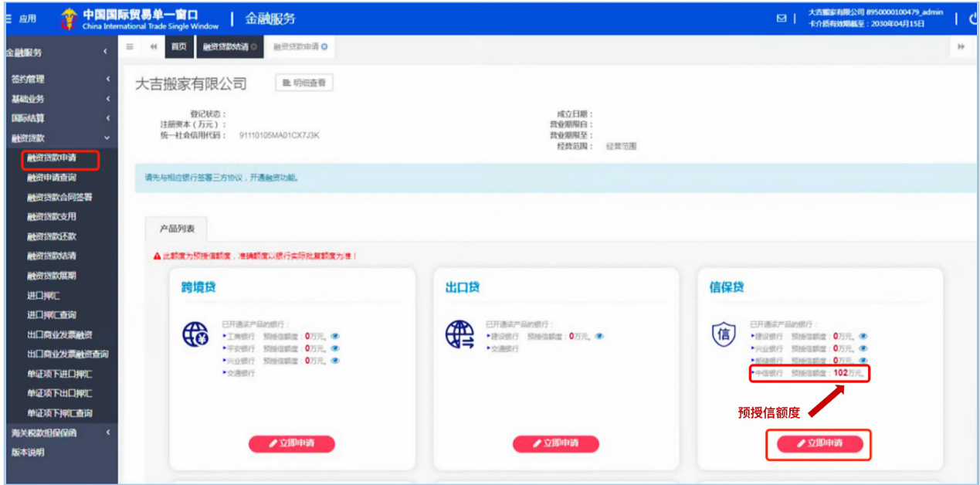Show 兴业银行 credit amount in 跨境贷

click(x=335, y=361)
